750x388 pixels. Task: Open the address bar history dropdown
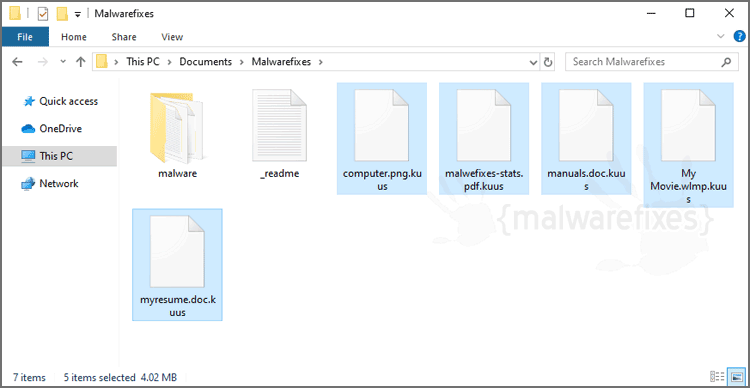[x=533, y=62]
